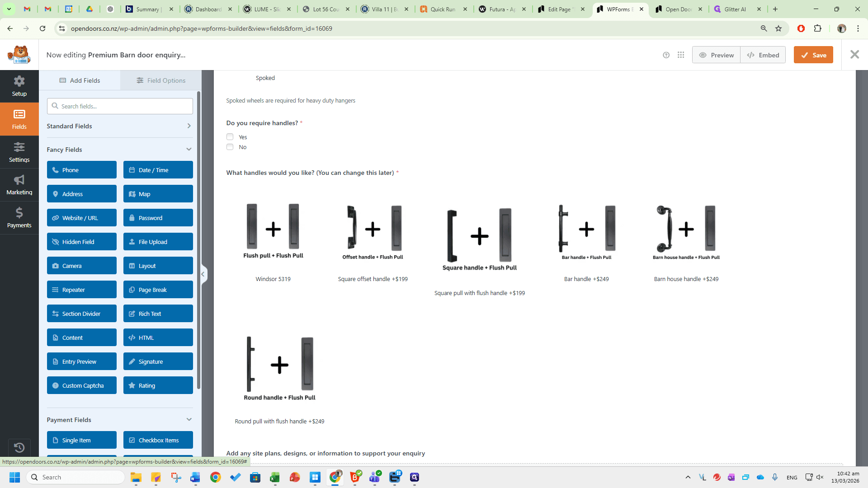The height and width of the screenshot is (488, 868).
Task: Click the Embed button
Action: pyautogui.click(x=763, y=55)
